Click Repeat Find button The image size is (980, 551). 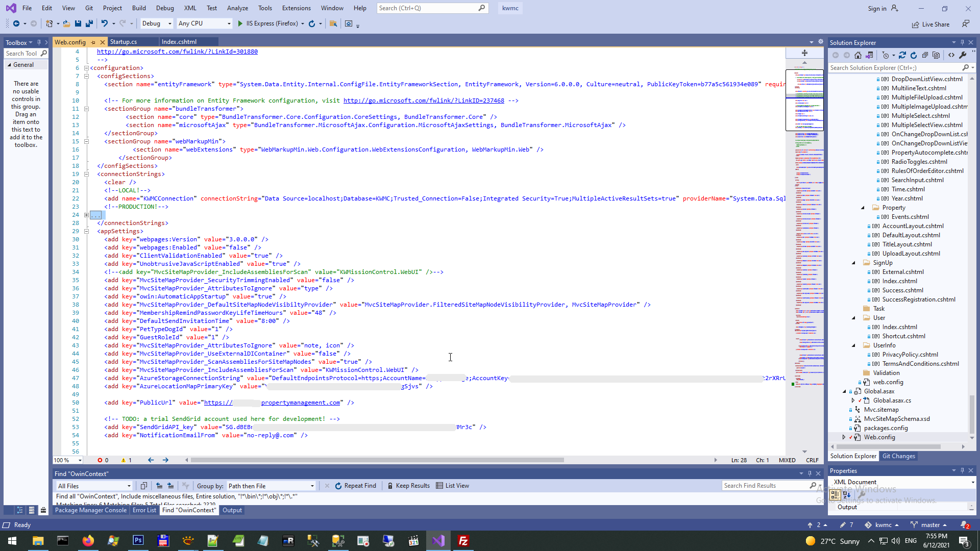coord(355,486)
